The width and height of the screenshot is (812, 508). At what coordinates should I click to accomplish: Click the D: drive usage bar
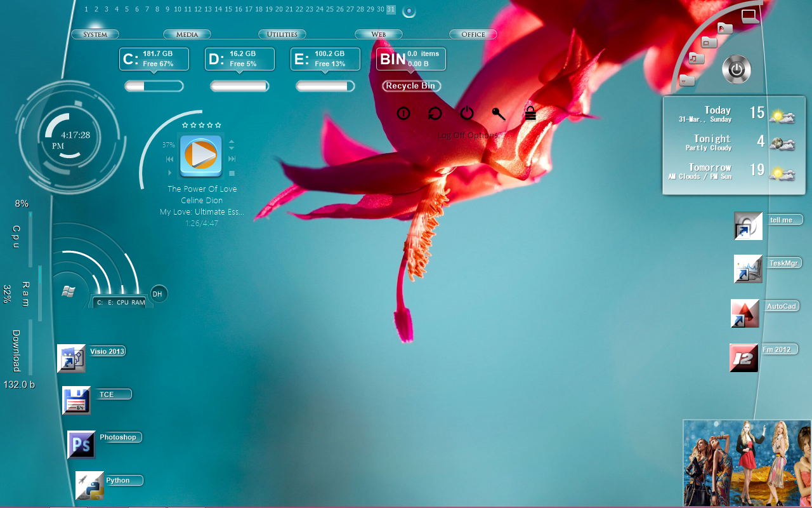click(240, 86)
